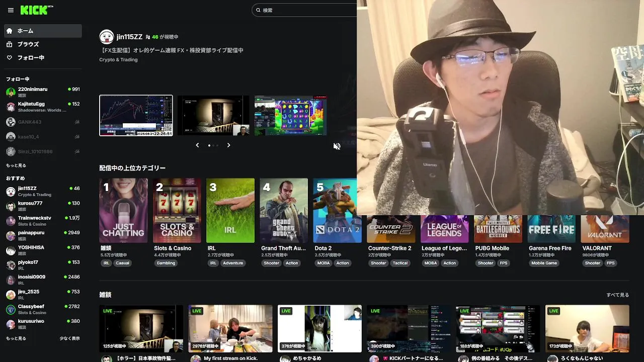Open jin115ZZ in recommended list

tap(43, 191)
